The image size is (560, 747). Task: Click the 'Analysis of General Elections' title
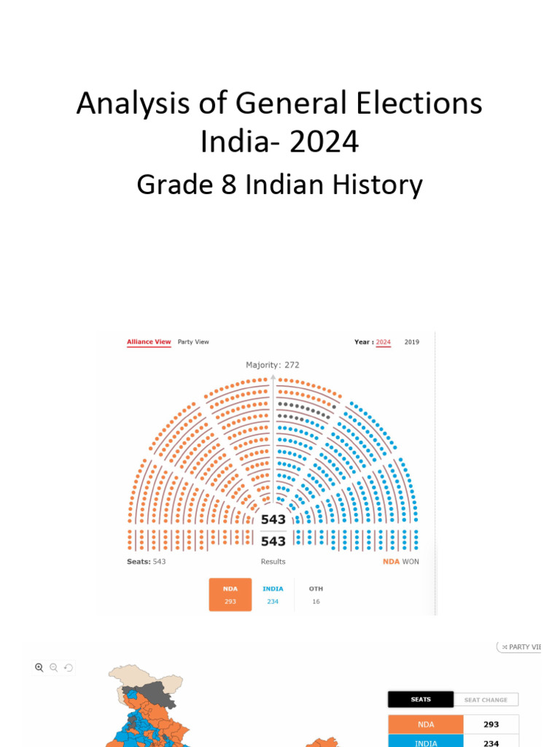click(x=279, y=104)
